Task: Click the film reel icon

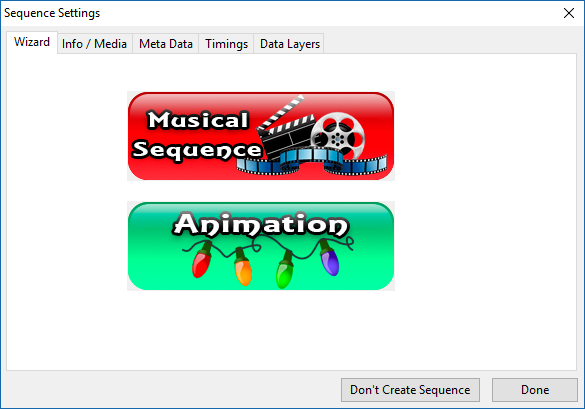Action: tap(338, 136)
